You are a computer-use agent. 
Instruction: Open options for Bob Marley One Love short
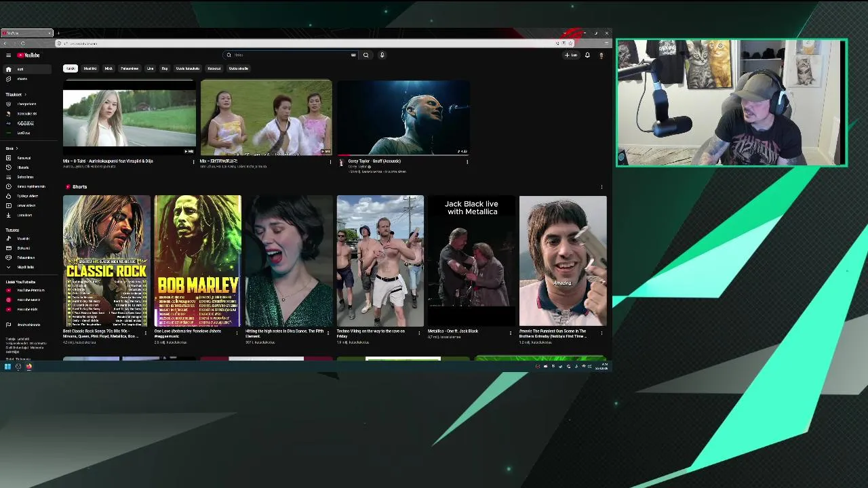[237, 333]
